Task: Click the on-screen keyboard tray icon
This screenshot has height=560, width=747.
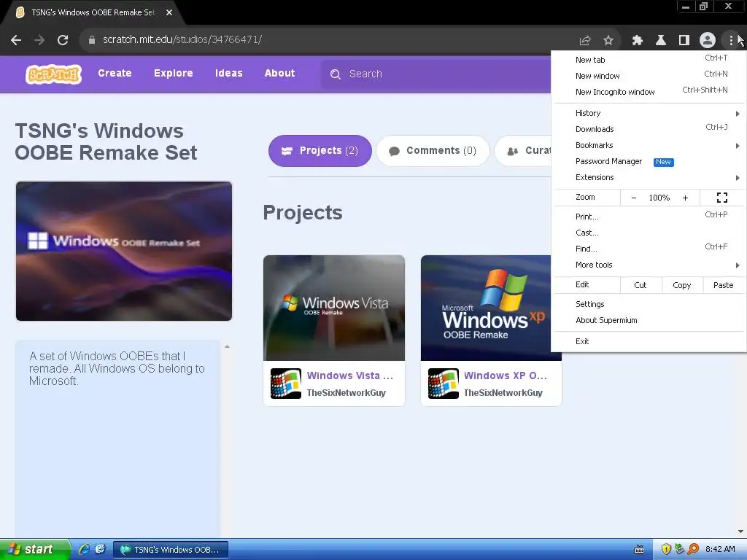Action: 639,550
